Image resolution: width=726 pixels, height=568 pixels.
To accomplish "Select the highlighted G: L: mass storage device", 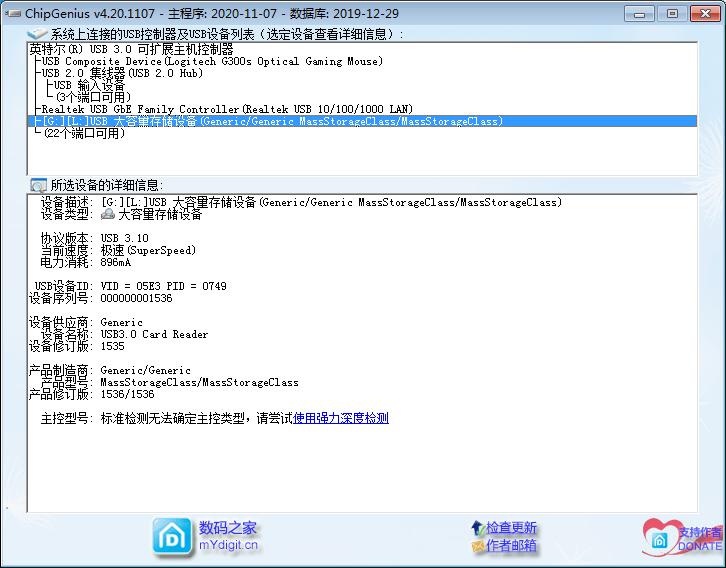I will point(268,121).
